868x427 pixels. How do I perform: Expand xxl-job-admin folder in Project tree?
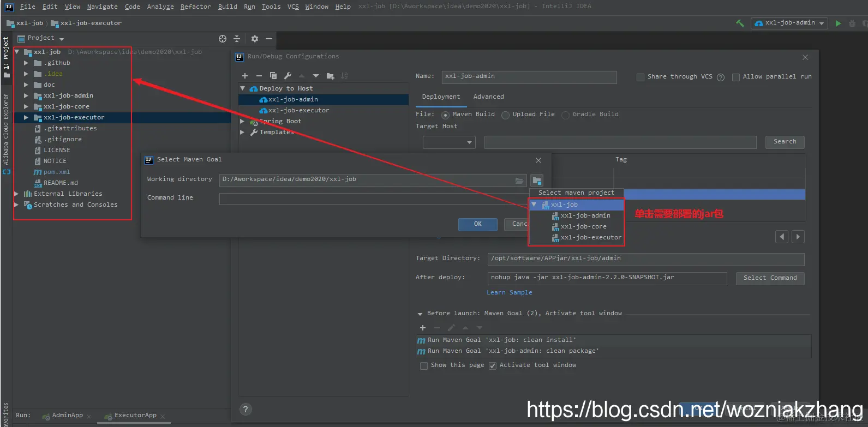click(x=26, y=95)
